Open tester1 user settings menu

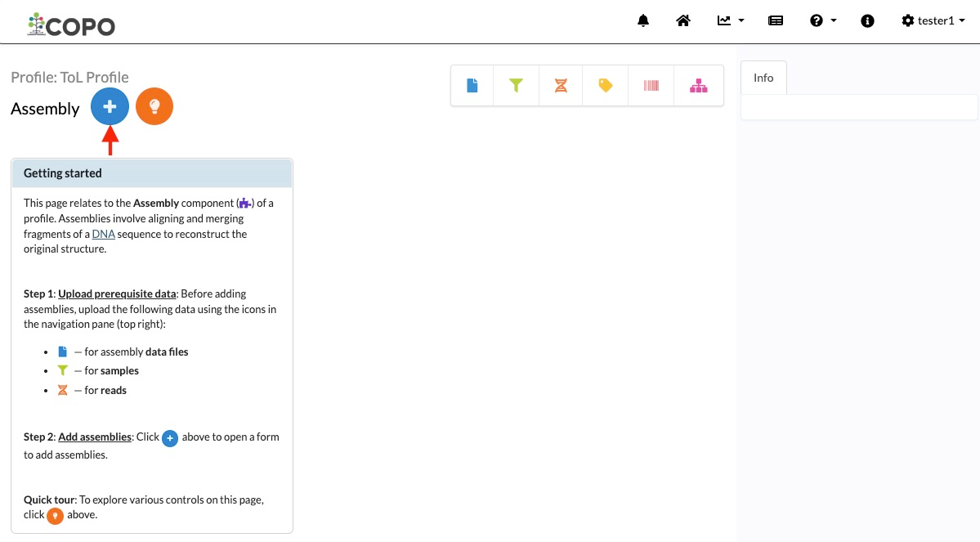tap(933, 20)
